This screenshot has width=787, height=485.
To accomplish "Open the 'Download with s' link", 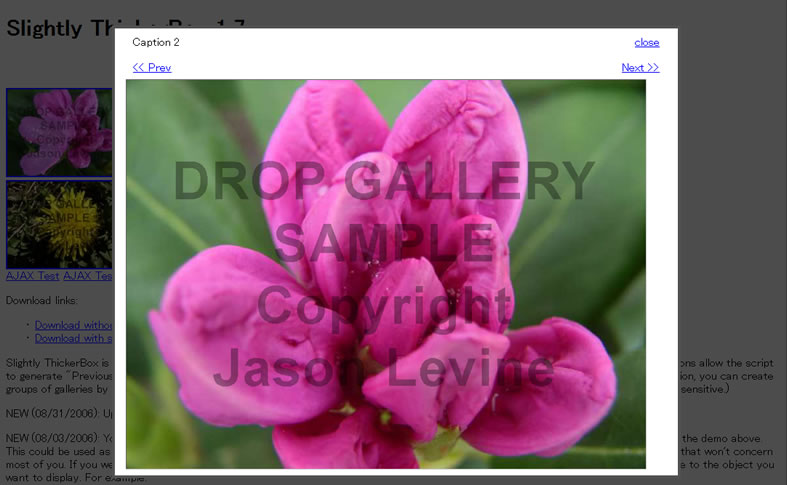I will [x=74, y=338].
